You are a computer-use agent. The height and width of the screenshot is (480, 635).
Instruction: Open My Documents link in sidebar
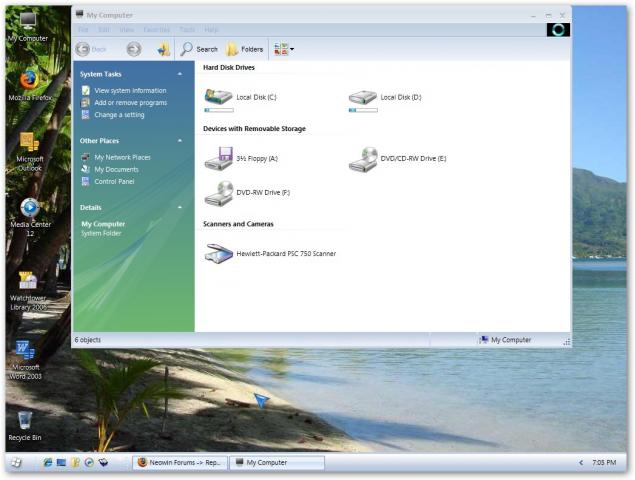point(116,169)
